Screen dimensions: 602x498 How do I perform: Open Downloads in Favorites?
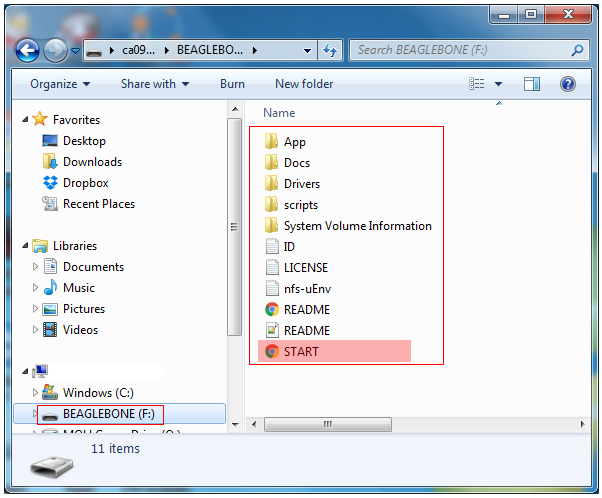93,162
